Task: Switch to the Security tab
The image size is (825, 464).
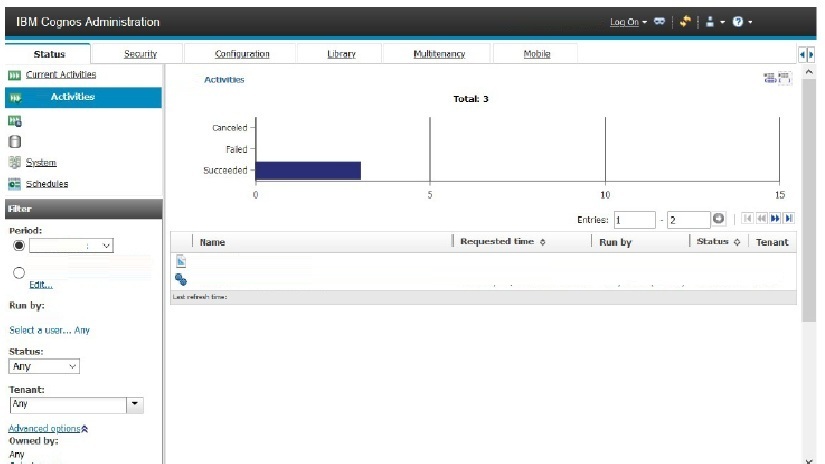Action: 140,54
